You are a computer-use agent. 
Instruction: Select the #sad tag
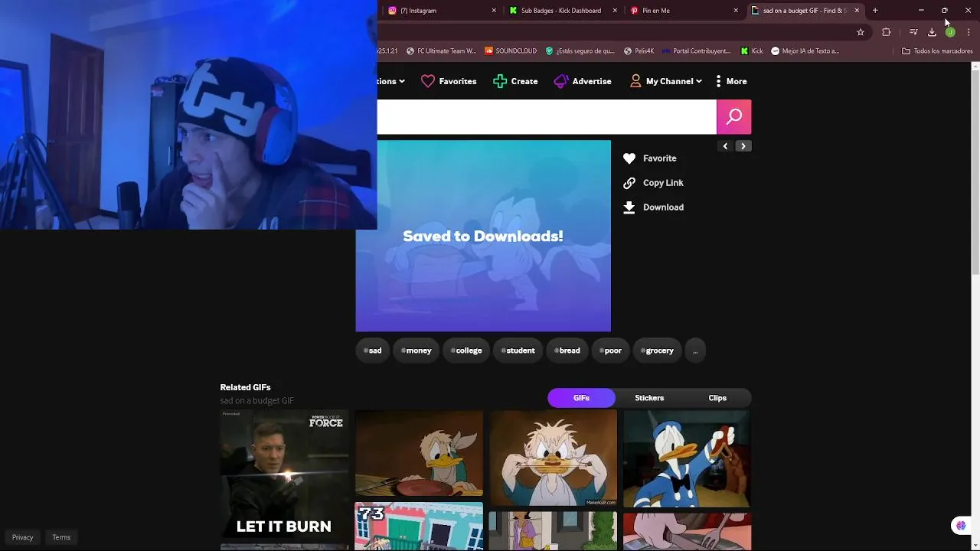point(373,350)
